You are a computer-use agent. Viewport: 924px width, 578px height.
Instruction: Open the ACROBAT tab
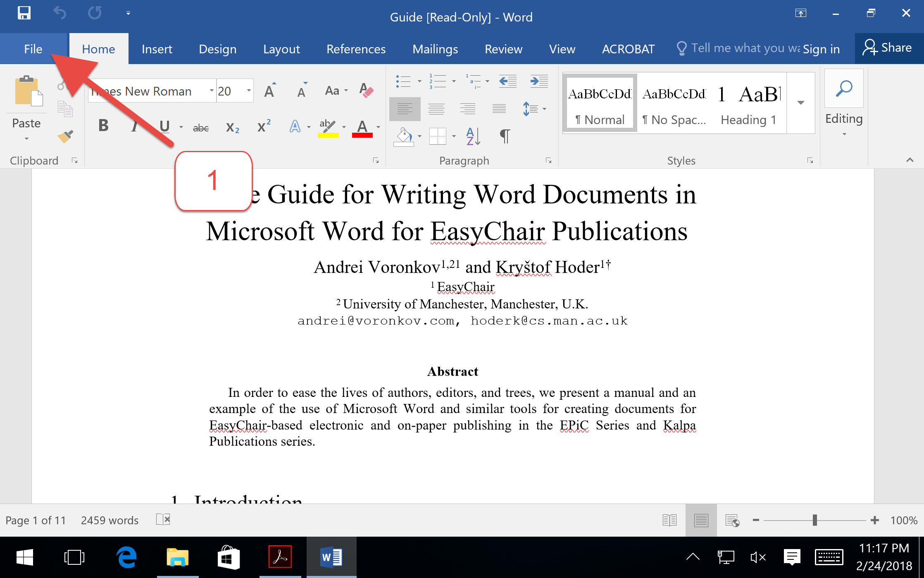[628, 49]
